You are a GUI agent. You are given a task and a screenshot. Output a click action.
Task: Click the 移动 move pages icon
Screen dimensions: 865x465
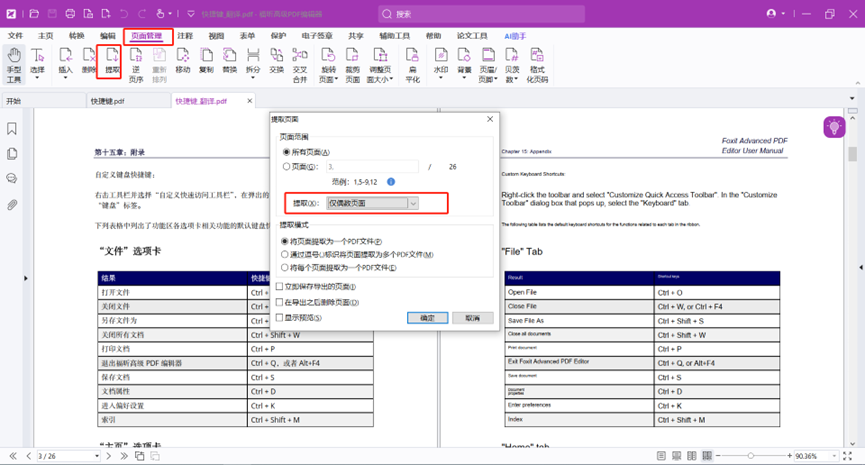(x=183, y=61)
